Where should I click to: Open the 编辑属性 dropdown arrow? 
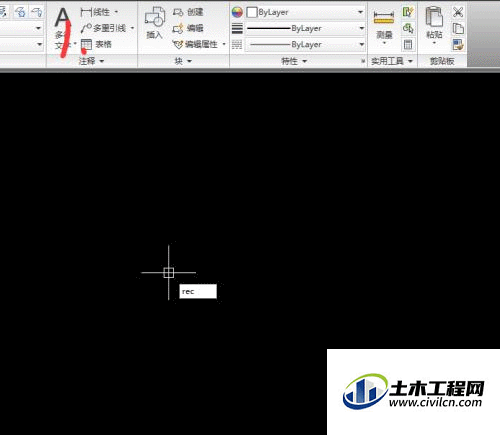(224, 44)
